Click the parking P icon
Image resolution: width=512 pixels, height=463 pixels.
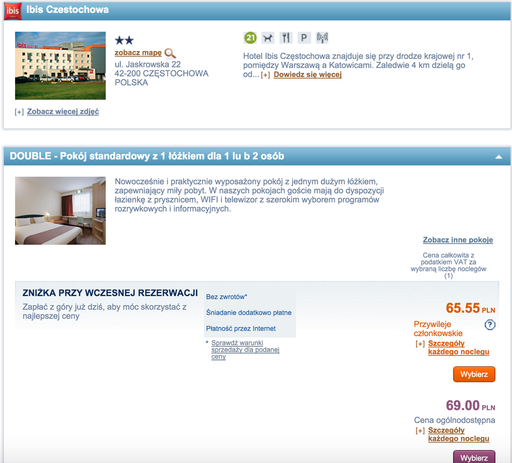(304, 38)
